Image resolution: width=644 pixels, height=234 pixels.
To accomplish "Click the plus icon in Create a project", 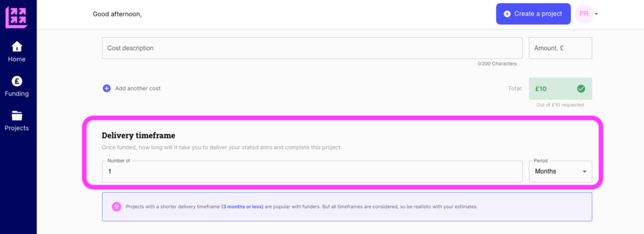I will click(508, 14).
